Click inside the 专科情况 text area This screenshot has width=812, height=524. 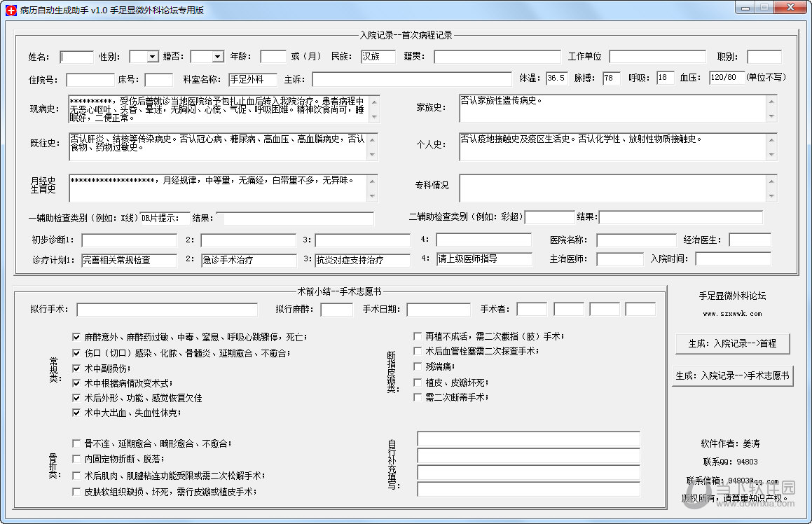[612, 188]
